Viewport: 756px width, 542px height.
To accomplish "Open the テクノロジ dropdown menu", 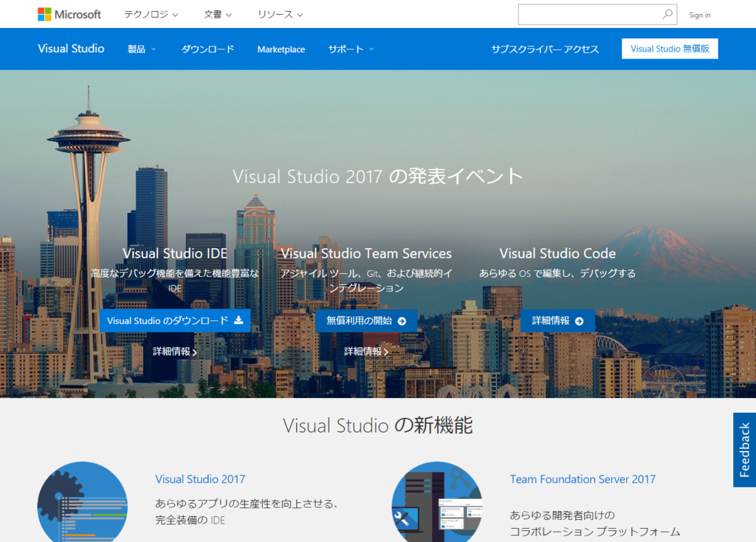I will (x=151, y=15).
